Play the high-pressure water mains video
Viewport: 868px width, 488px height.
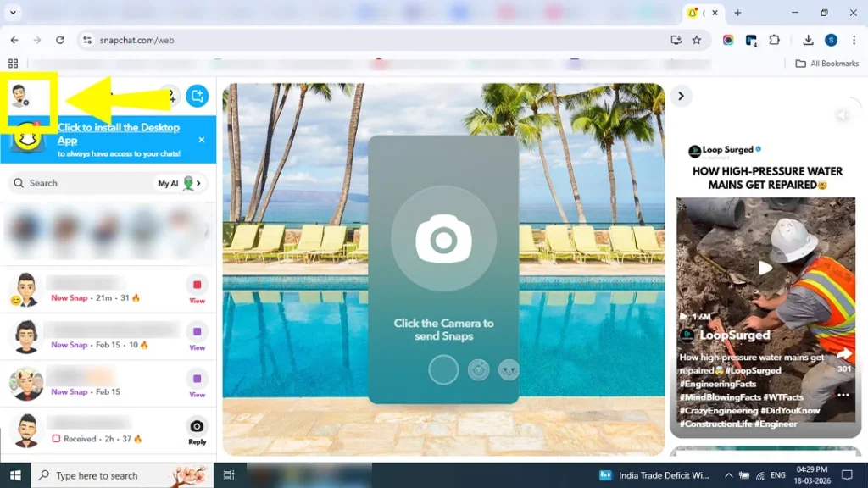click(x=765, y=268)
